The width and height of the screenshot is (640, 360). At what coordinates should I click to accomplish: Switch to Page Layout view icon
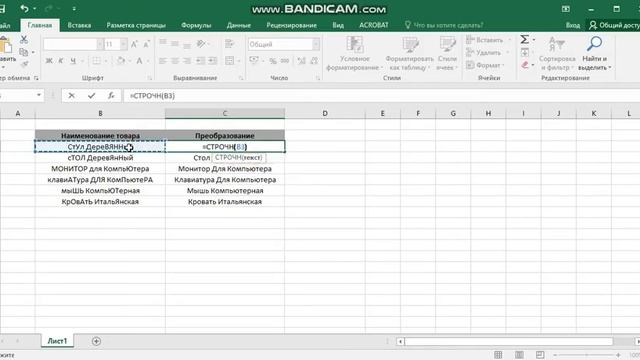click(519, 355)
